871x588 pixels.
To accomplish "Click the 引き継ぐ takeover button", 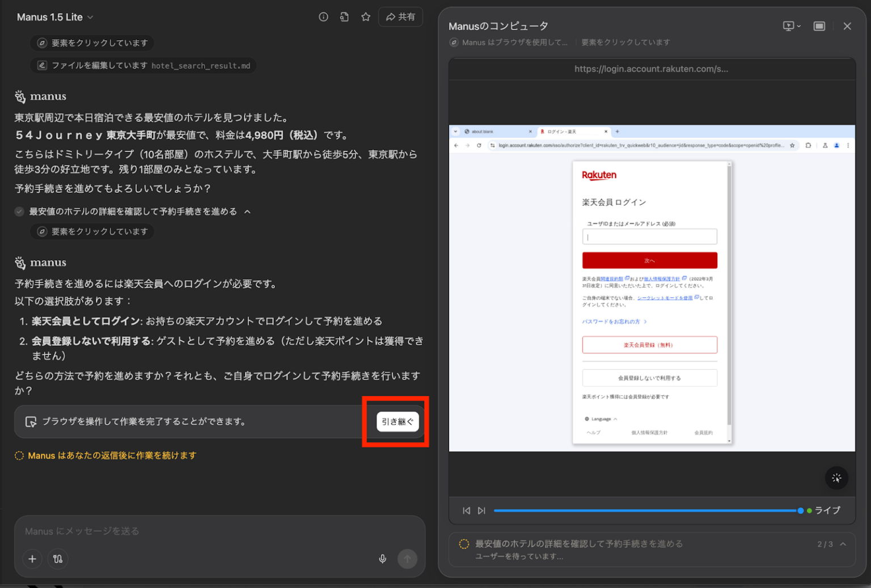I will 397,421.
